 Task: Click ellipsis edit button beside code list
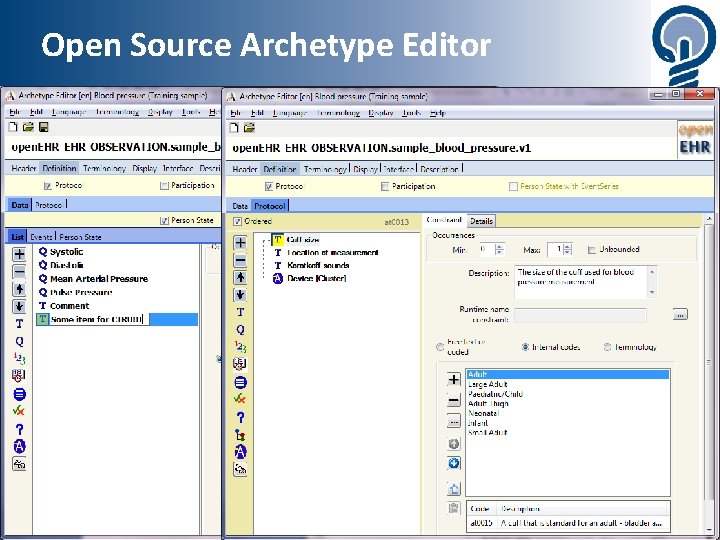[454, 421]
